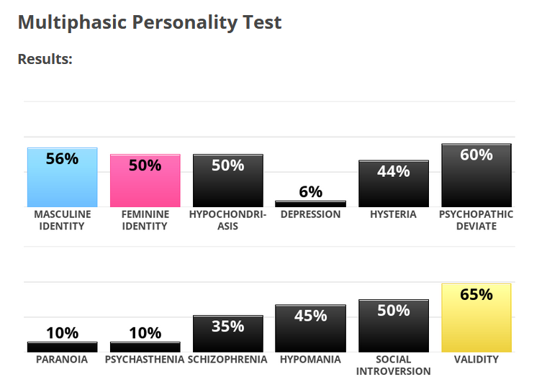Select the Hypochondriasis 50% bar

(227, 181)
